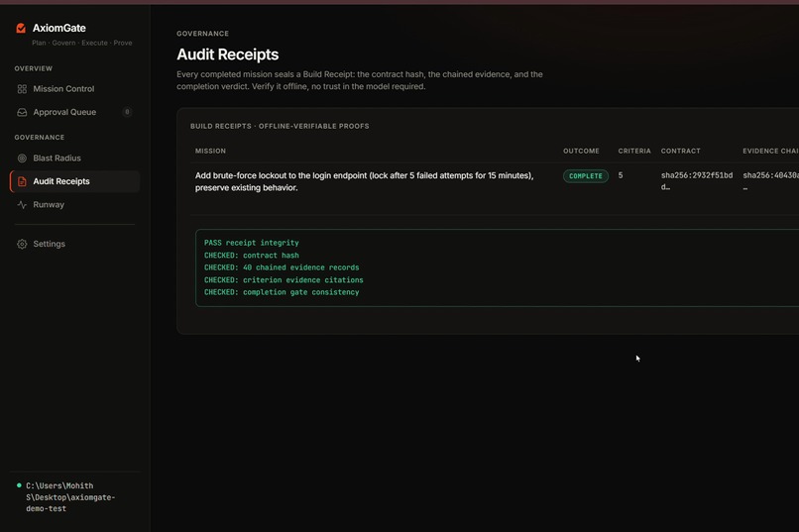
Task: Click the Audit Receipts page heading
Action: click(x=228, y=54)
